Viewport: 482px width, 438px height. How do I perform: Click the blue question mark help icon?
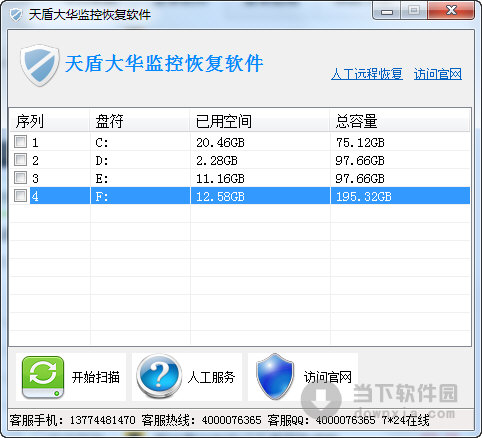[x=159, y=377]
